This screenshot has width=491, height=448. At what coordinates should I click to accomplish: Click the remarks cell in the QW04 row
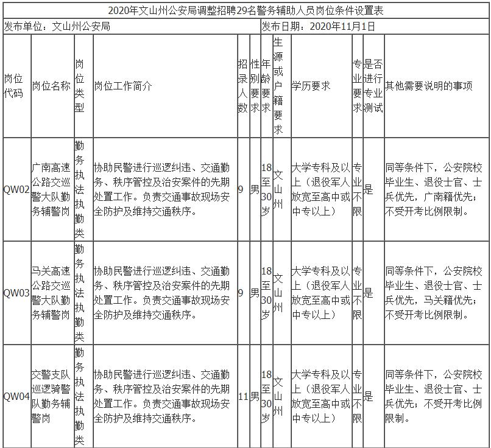[437, 396]
